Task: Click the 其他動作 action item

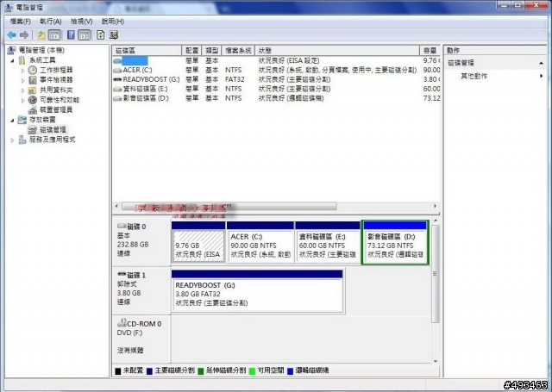Action: point(474,76)
